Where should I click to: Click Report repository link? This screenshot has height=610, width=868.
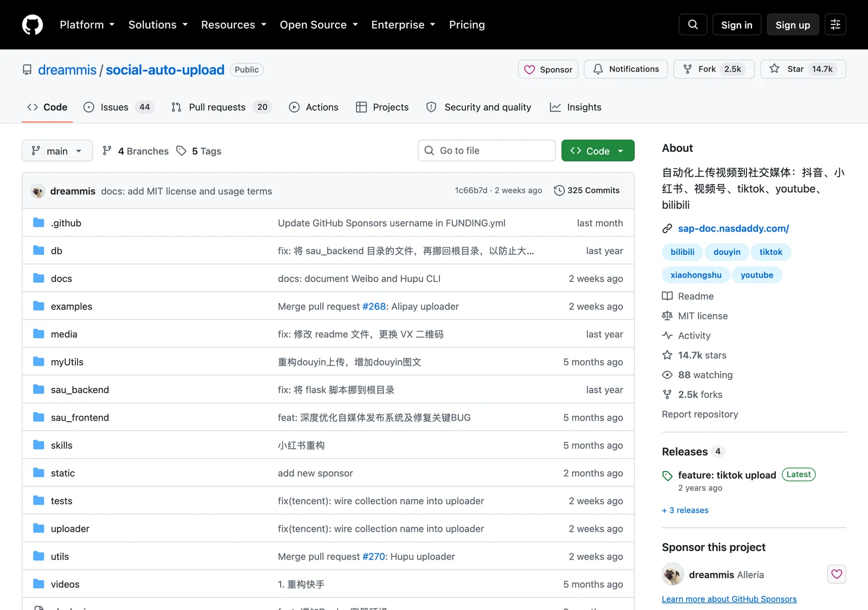700,414
